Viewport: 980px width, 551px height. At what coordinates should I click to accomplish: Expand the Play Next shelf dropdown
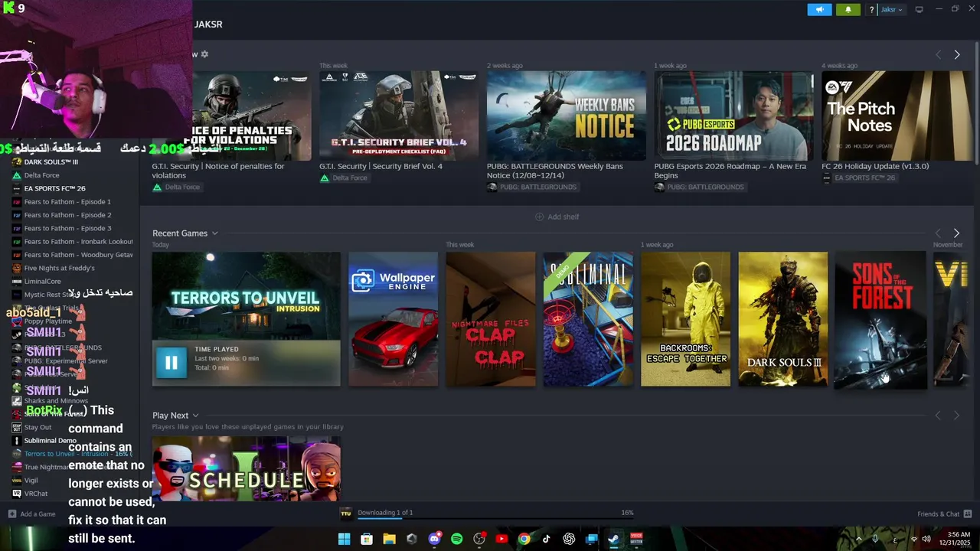click(x=196, y=416)
